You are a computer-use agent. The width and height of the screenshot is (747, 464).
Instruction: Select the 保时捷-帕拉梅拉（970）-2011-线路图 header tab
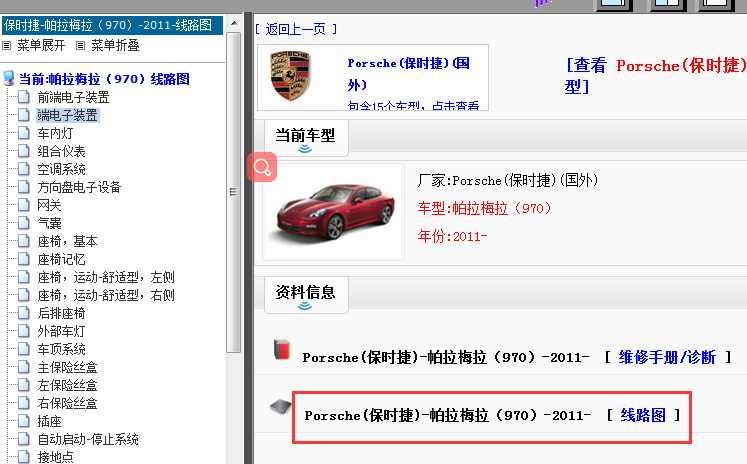click(112, 25)
